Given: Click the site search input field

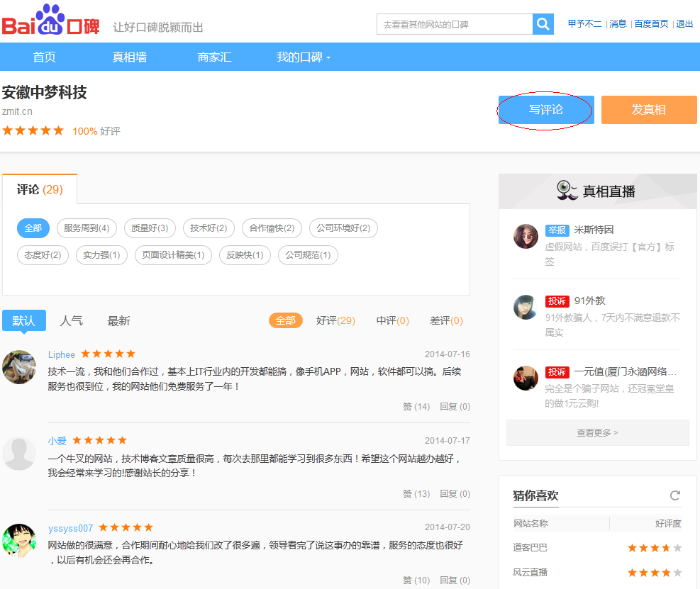Looking at the screenshot, I should (x=455, y=24).
